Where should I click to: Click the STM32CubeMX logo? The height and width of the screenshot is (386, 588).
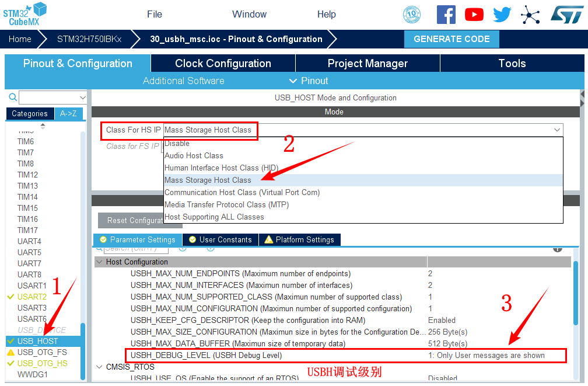pyautogui.click(x=24, y=14)
